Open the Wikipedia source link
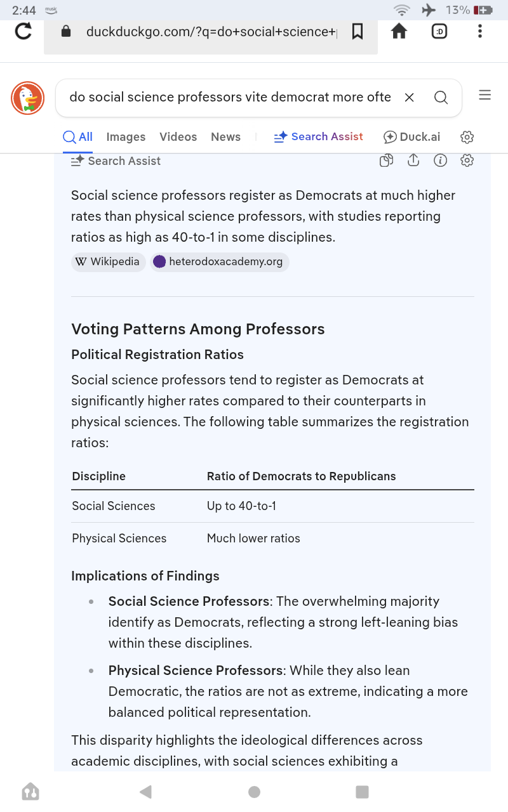Screen dimensions: 508x812 (109, 262)
